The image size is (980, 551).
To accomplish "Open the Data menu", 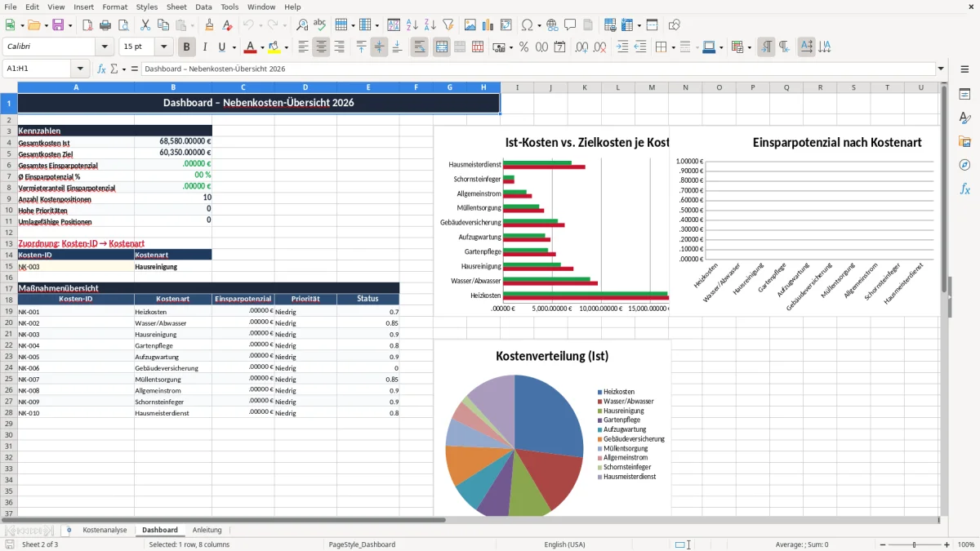I will pyautogui.click(x=203, y=7).
